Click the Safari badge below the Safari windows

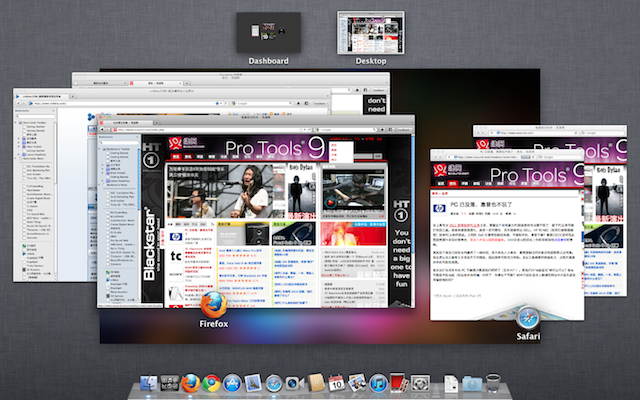pos(528,318)
